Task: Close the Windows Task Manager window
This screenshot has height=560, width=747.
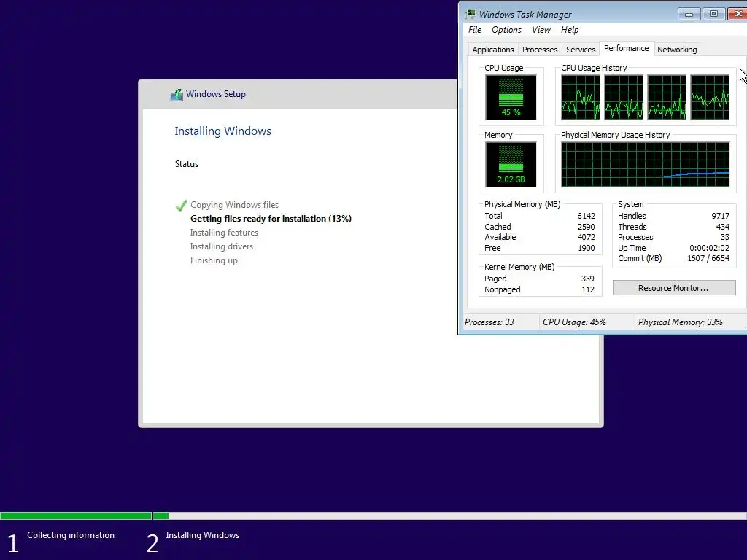Action: click(x=738, y=14)
